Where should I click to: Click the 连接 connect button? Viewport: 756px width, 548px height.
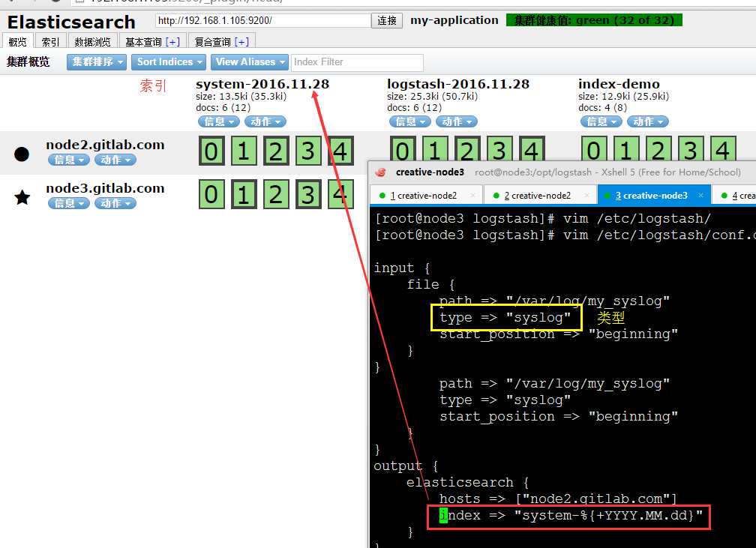coord(387,20)
